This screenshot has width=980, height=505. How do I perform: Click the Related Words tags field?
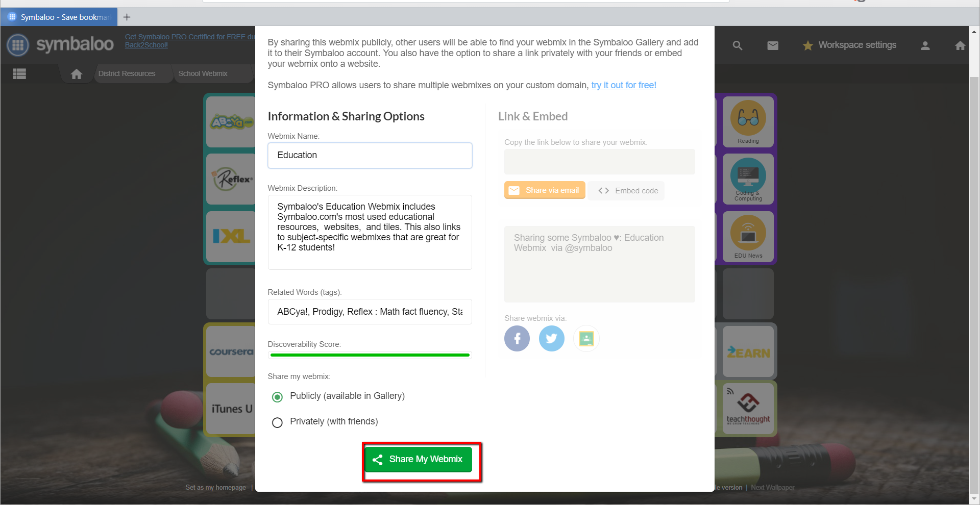pos(370,312)
